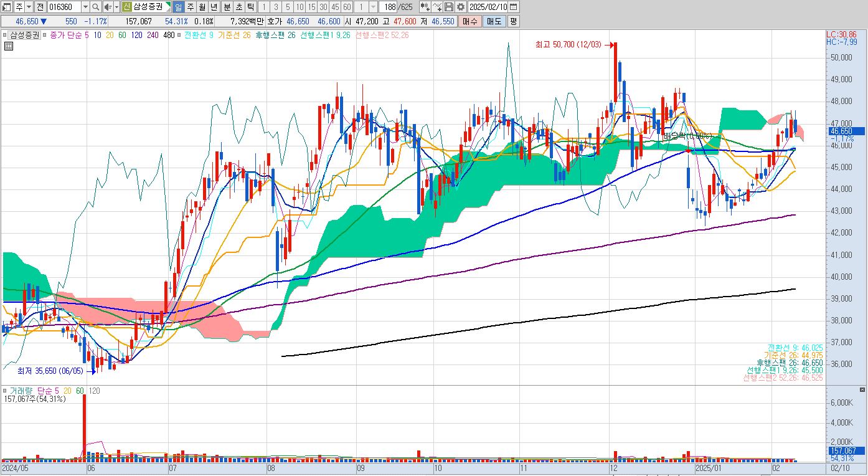Click the 전환선 9 indicator label
The image size is (868, 476).
click(x=199, y=36)
